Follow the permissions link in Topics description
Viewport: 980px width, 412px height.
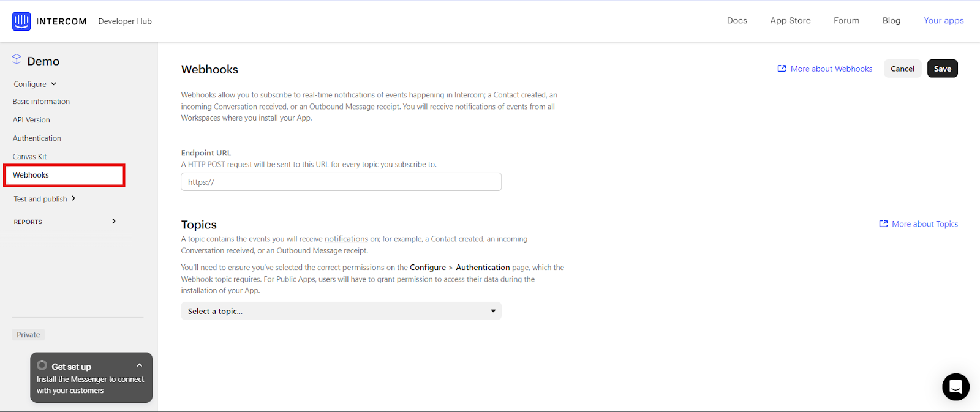pyautogui.click(x=363, y=268)
